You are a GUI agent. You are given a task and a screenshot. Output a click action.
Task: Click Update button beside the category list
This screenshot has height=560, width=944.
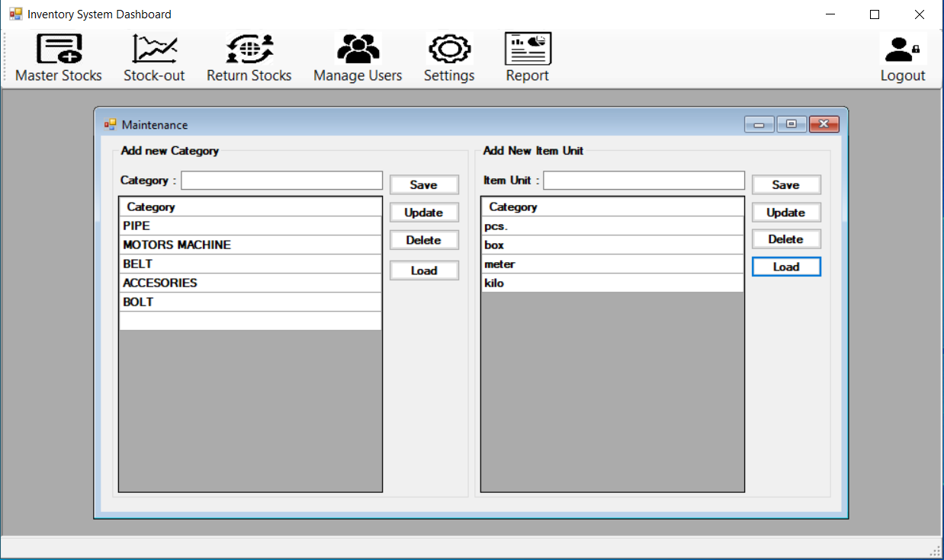coord(424,213)
